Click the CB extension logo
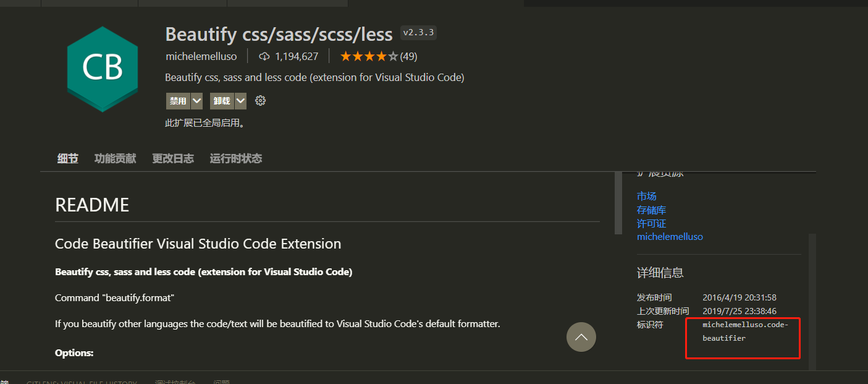Viewport: 868px width, 384px height. click(x=102, y=68)
